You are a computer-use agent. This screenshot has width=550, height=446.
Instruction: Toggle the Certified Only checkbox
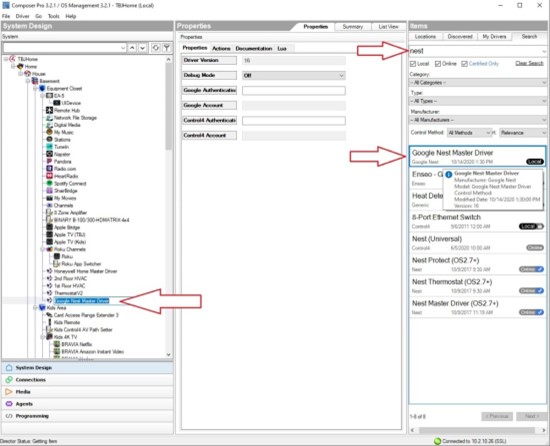(x=464, y=64)
